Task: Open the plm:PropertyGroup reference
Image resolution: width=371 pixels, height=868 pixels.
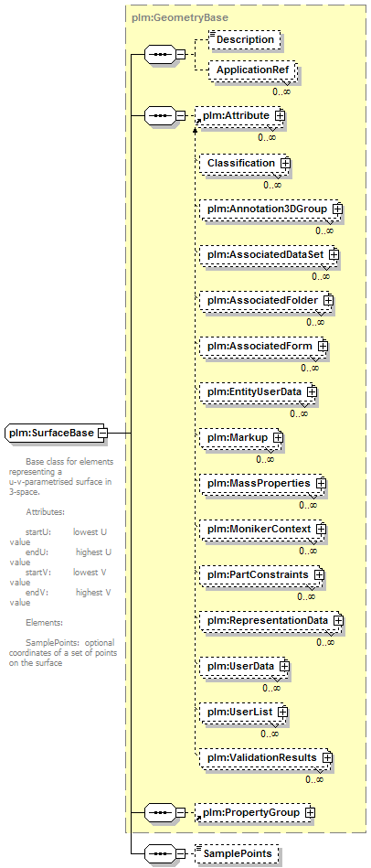Action: tap(253, 812)
